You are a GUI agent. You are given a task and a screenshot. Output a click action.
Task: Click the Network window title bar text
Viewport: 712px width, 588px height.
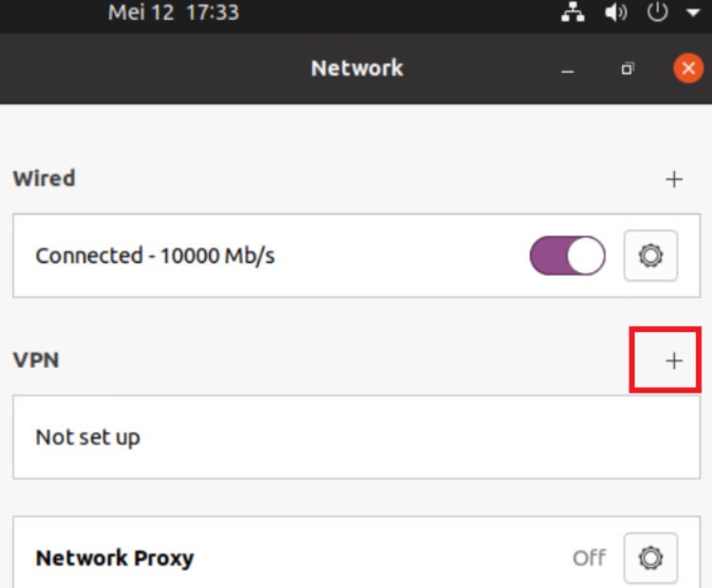click(x=356, y=68)
